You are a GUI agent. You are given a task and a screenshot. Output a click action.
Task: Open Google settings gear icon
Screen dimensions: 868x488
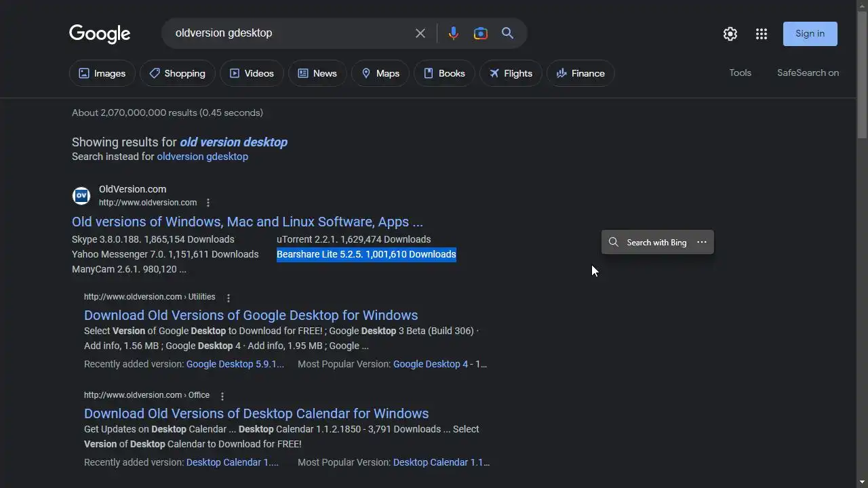[x=730, y=34]
